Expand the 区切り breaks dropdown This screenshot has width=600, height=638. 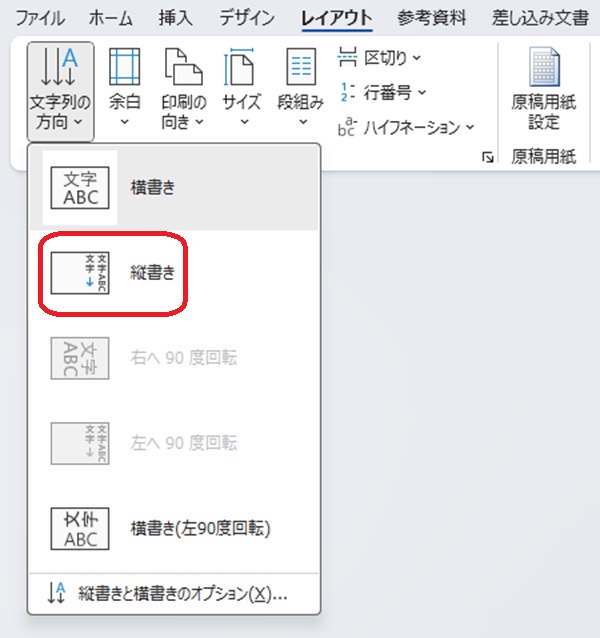[x=380, y=58]
